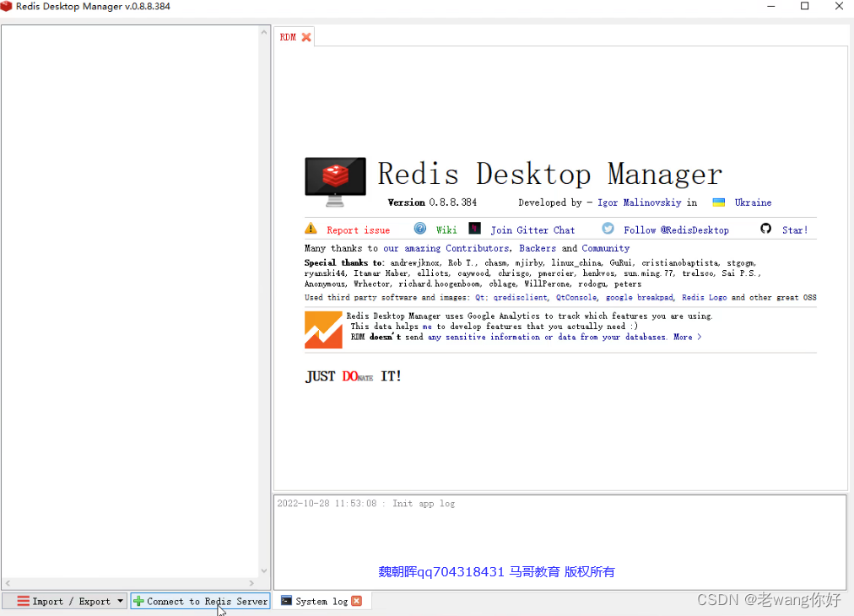The image size is (854, 616).
Task: Connect to Redis Server
Action: [201, 601]
